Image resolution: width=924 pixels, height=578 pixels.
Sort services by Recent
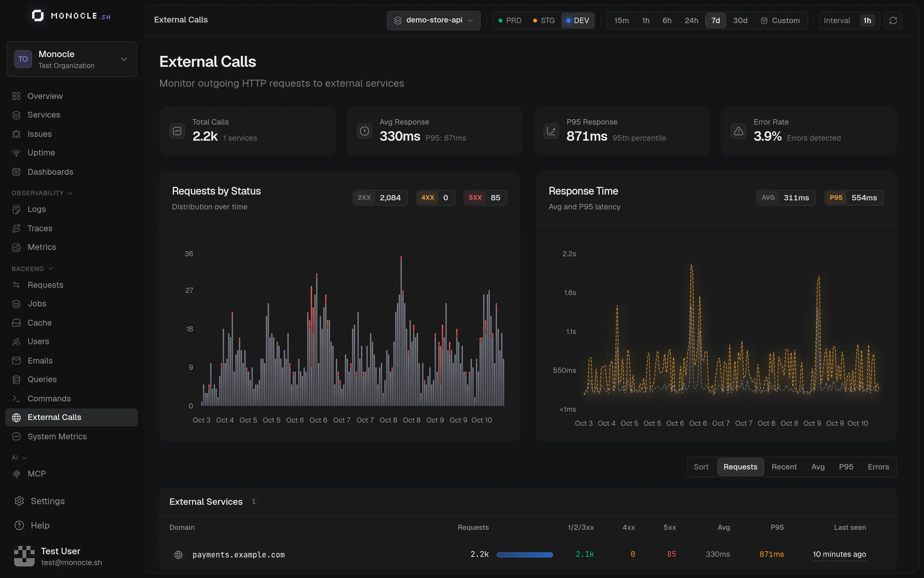(784, 467)
